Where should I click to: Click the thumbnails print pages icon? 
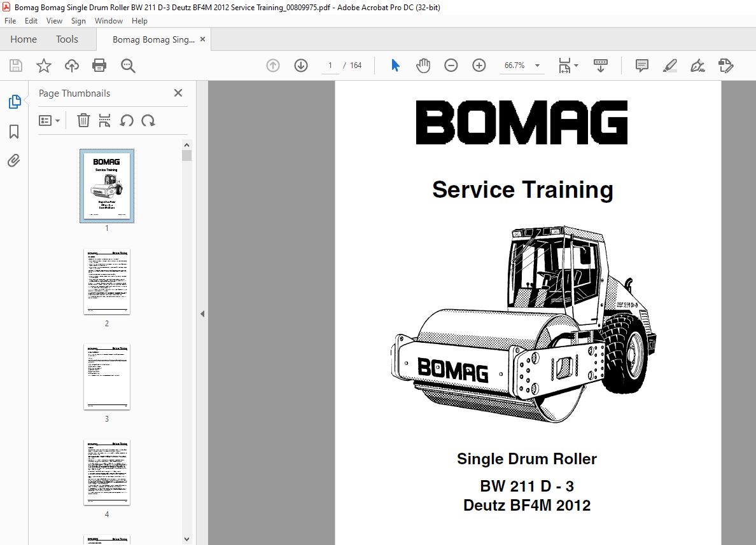coord(104,120)
